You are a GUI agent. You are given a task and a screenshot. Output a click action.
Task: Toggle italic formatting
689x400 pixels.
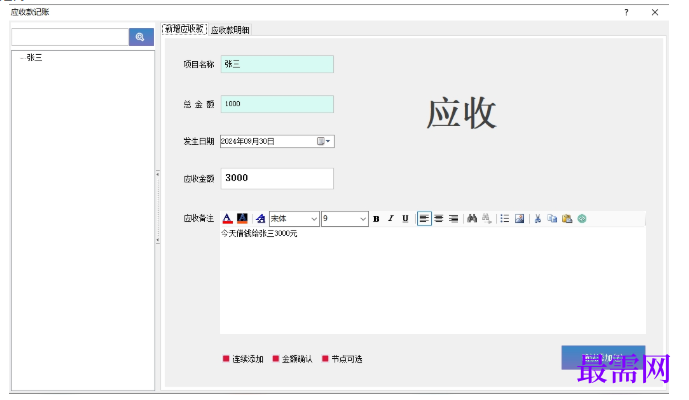[391, 218]
